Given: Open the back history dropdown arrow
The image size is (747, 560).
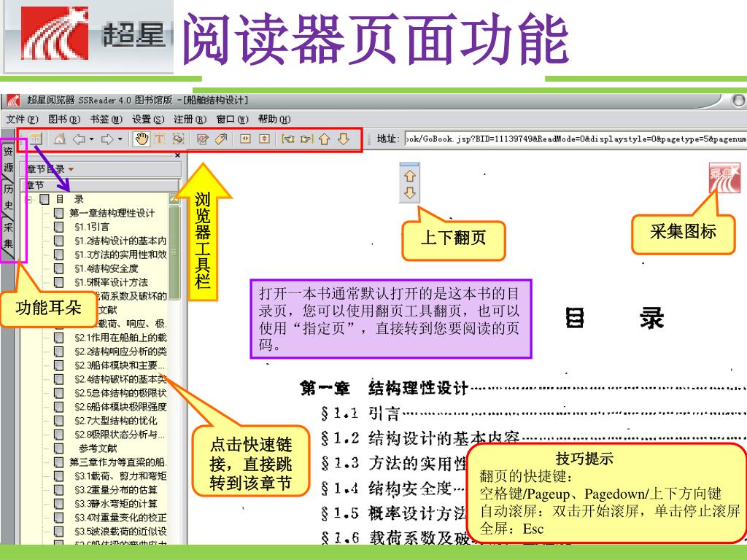Looking at the screenshot, I should pyautogui.click(x=91, y=139).
